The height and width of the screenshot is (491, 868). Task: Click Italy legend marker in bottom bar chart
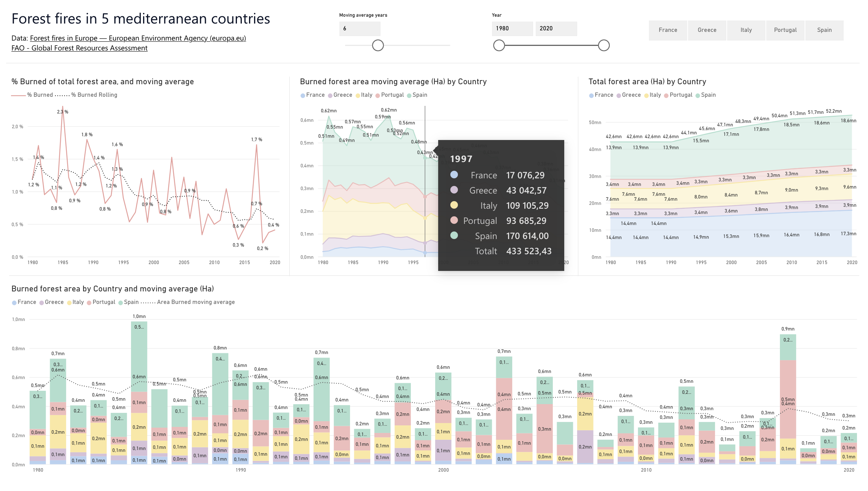pos(69,303)
